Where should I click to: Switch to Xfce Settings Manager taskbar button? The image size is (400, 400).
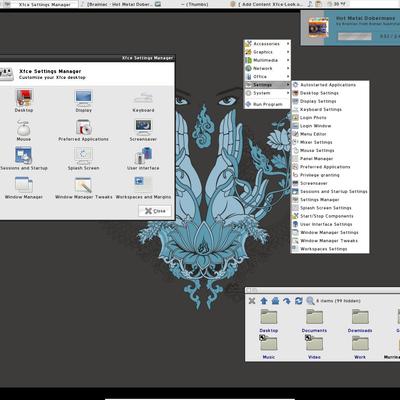(39, 4)
